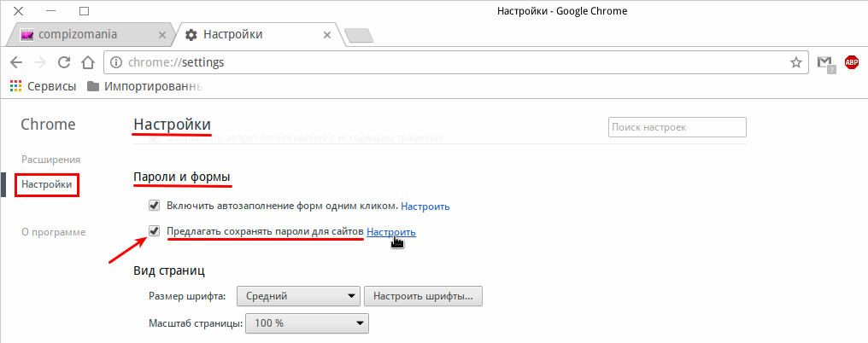Go back with the browser back arrow

tap(15, 62)
